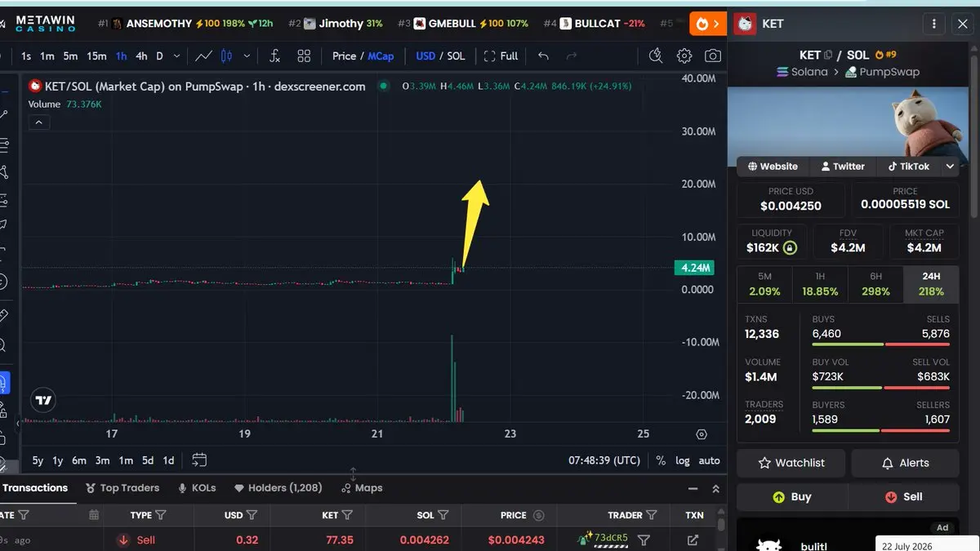Open the Maps tab
Viewport: 980px width, 551px height.
pyautogui.click(x=362, y=487)
